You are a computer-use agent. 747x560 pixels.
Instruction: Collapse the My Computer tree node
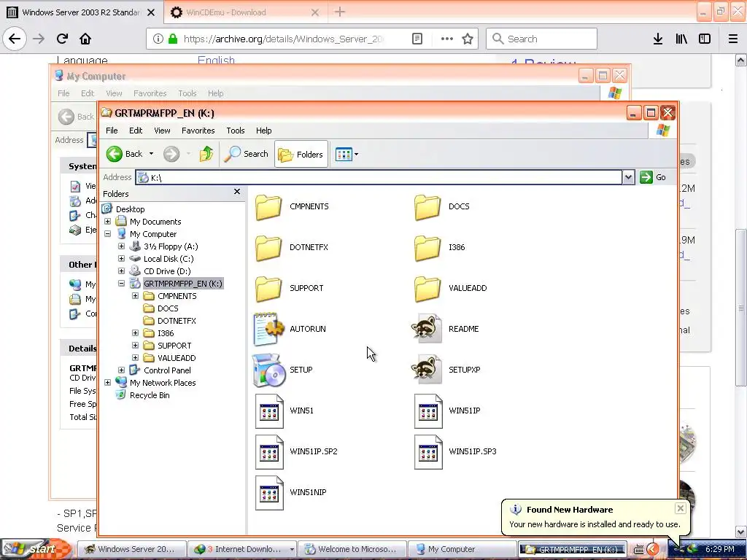click(108, 234)
